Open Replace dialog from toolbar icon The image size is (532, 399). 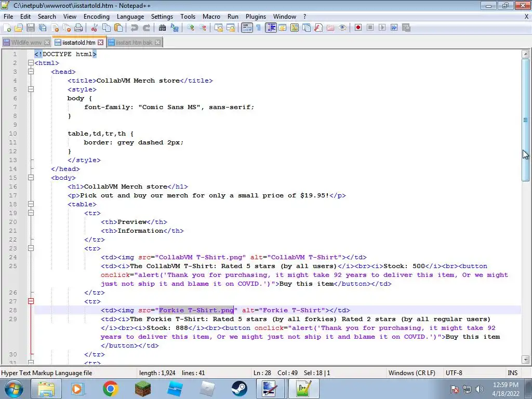(175, 28)
